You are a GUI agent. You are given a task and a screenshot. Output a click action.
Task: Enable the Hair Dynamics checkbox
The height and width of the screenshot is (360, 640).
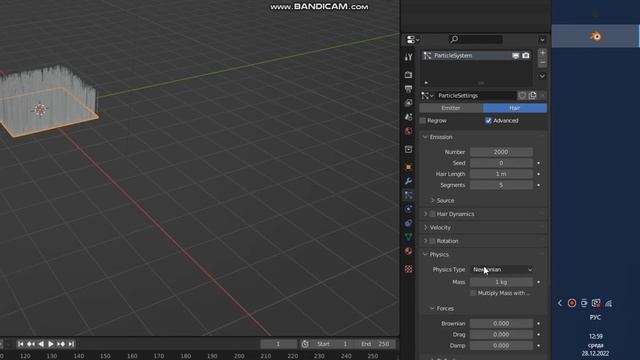pos(433,214)
